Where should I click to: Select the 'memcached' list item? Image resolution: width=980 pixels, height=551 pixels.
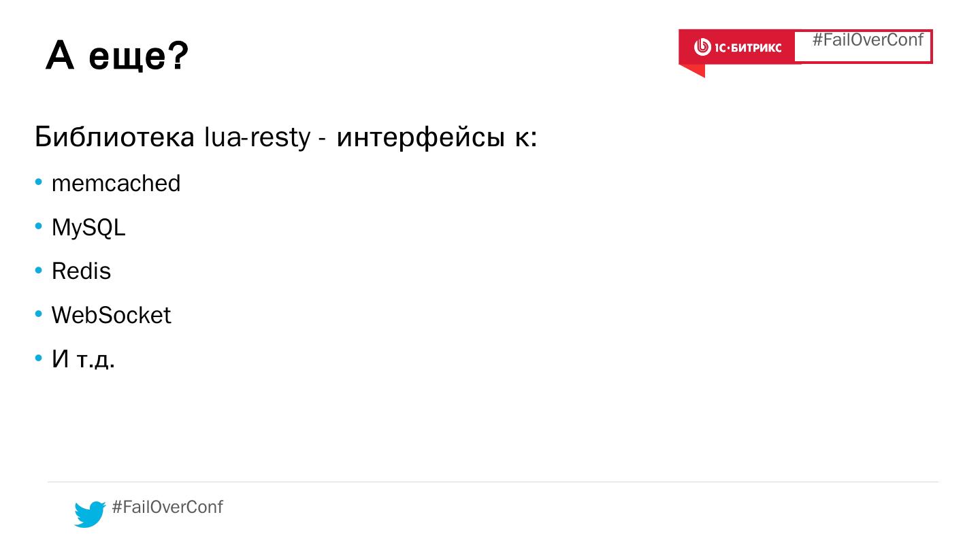pyautogui.click(x=116, y=184)
